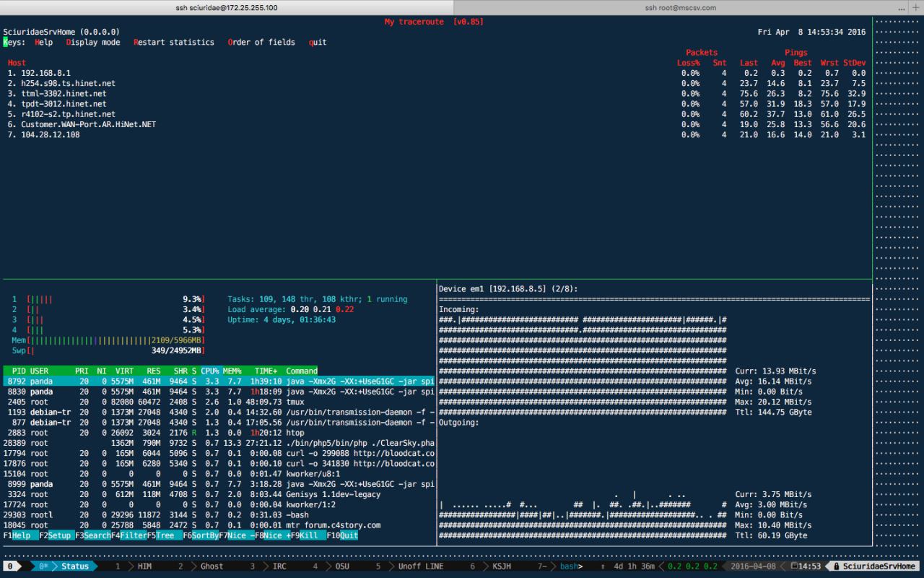Sort htop by RES column header
The image size is (924, 578).
pos(154,371)
